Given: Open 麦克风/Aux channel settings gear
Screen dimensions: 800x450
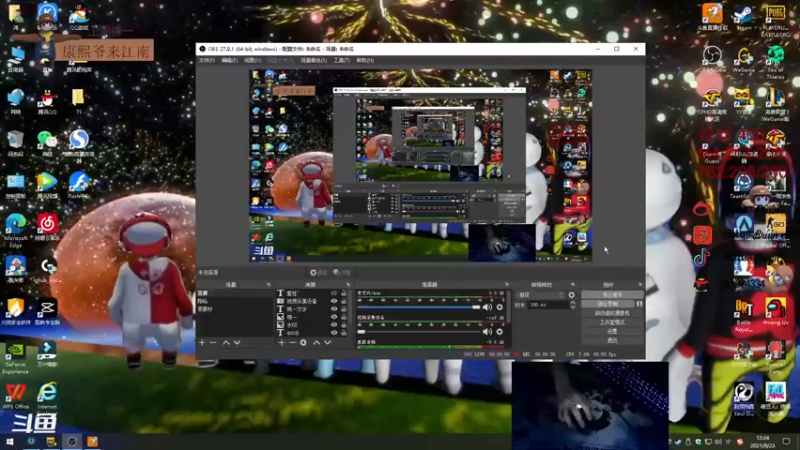Looking at the screenshot, I should pos(499,307).
